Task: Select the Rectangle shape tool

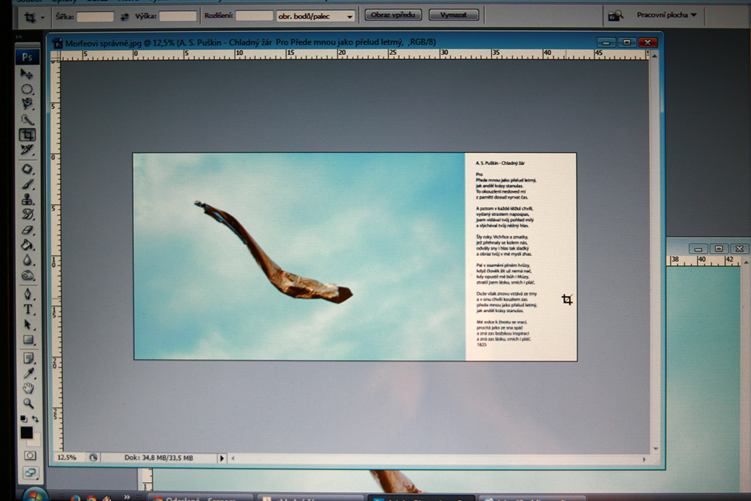Action: click(x=27, y=340)
